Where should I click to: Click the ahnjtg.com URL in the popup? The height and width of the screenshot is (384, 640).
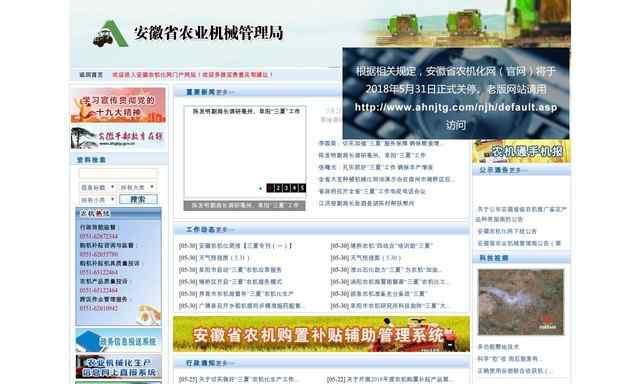[456, 107]
